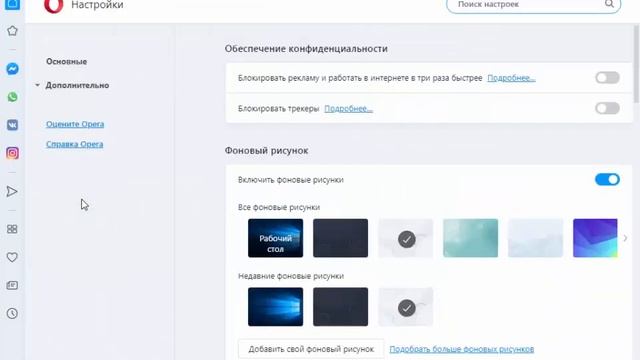Select the purple gradient wallpaper thumbnail

coord(595,238)
